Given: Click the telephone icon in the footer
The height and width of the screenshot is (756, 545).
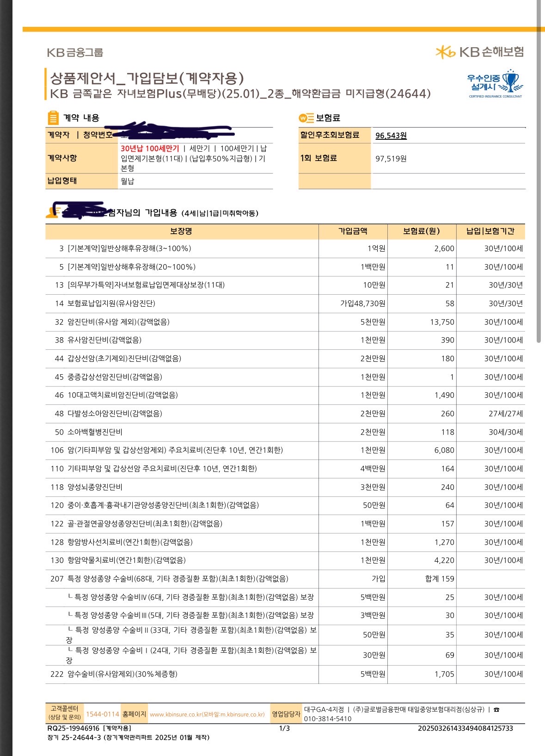Looking at the screenshot, I should tap(496, 710).
